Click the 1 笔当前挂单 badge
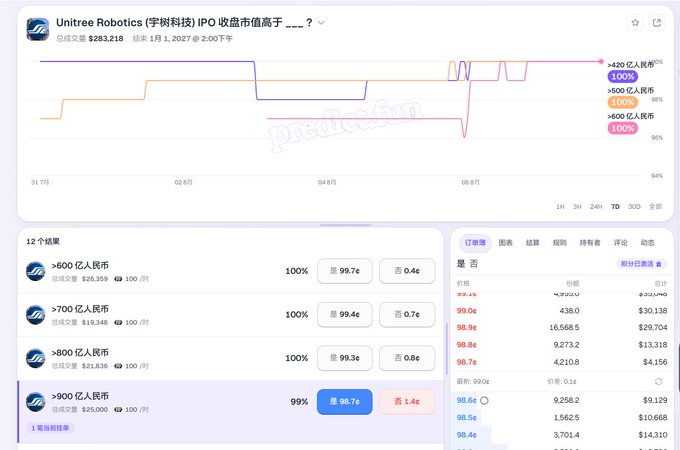The width and height of the screenshot is (680, 450). pos(50,428)
